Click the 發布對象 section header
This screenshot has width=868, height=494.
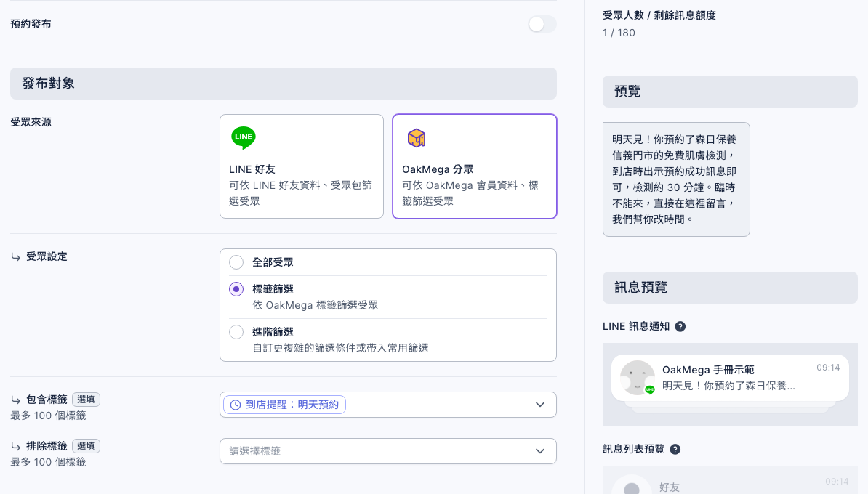pos(284,84)
